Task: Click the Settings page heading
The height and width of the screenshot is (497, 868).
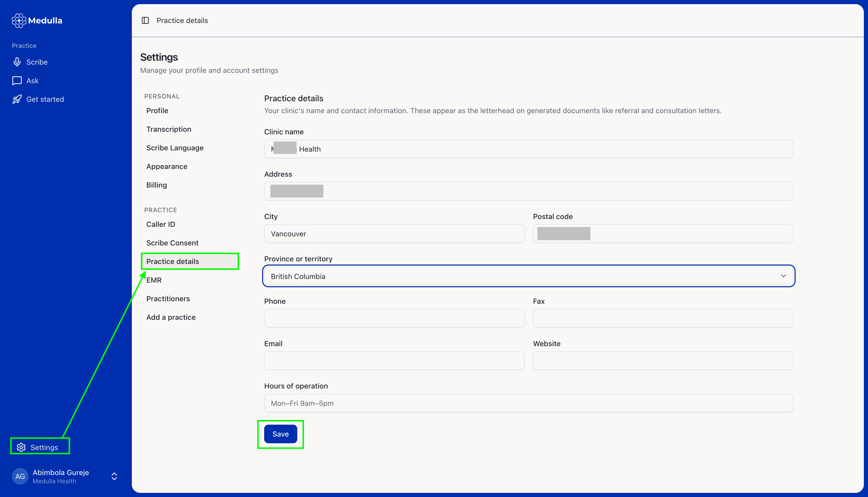Action: (x=159, y=57)
